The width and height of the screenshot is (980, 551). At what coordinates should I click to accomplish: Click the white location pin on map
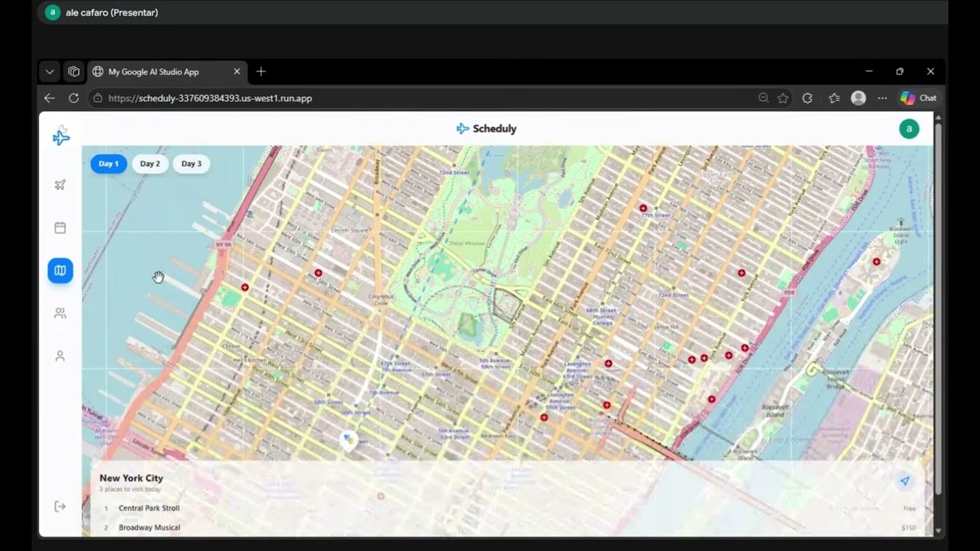[x=349, y=441]
